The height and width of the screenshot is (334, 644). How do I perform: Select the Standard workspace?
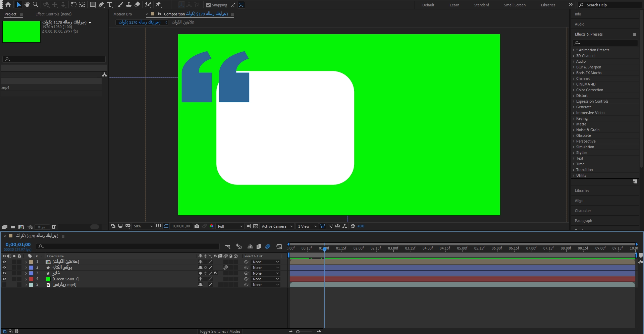[481, 5]
